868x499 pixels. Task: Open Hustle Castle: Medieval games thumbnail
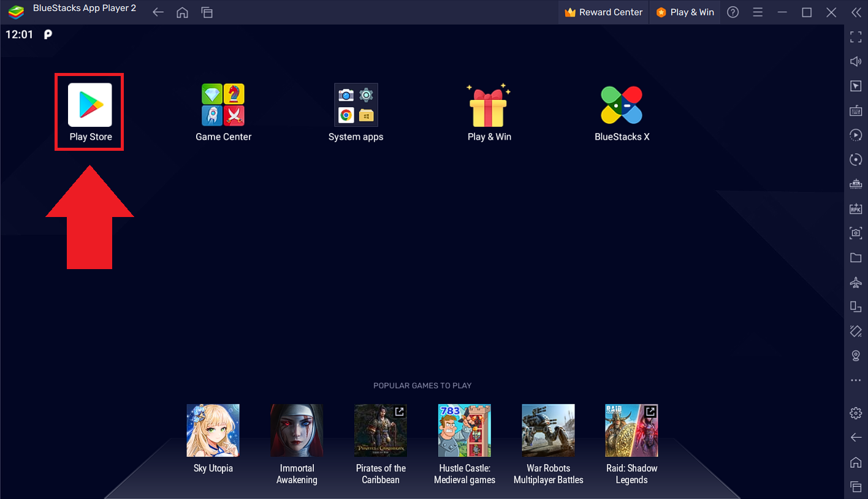pyautogui.click(x=465, y=430)
